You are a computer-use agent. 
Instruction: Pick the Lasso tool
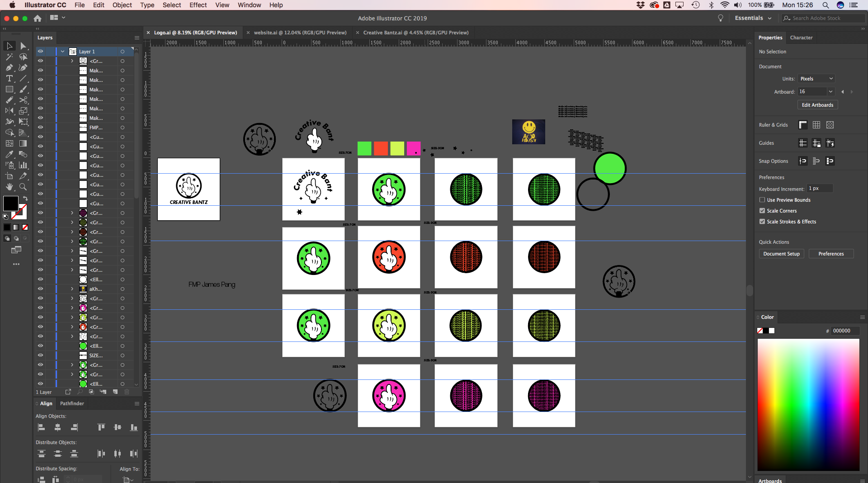[23, 57]
